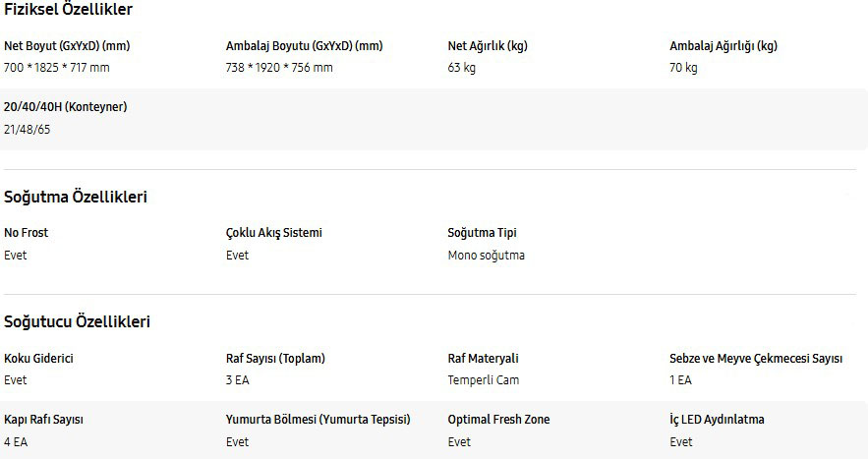This screenshot has height=459, width=868.
Task: Click the Soğutucu Özellikleri section heading
Action: point(77,321)
